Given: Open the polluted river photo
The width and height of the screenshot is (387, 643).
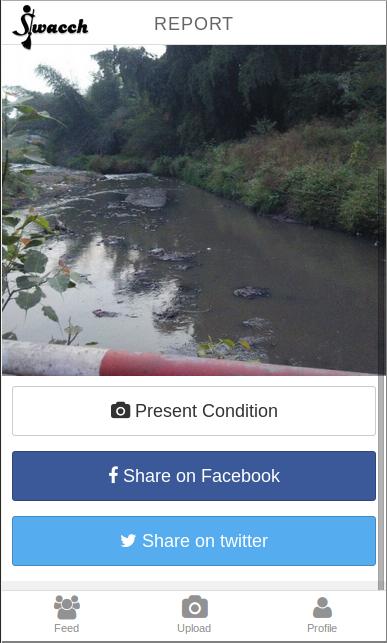Looking at the screenshot, I should click(194, 210).
